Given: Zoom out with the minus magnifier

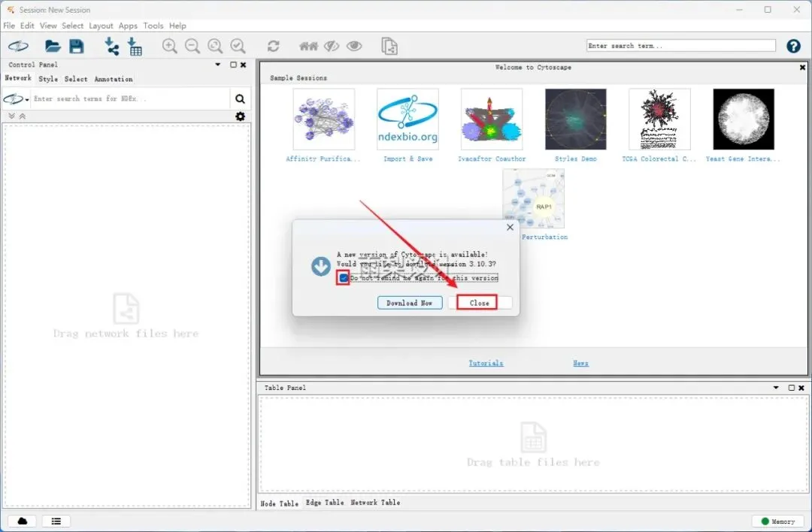Looking at the screenshot, I should (192, 46).
